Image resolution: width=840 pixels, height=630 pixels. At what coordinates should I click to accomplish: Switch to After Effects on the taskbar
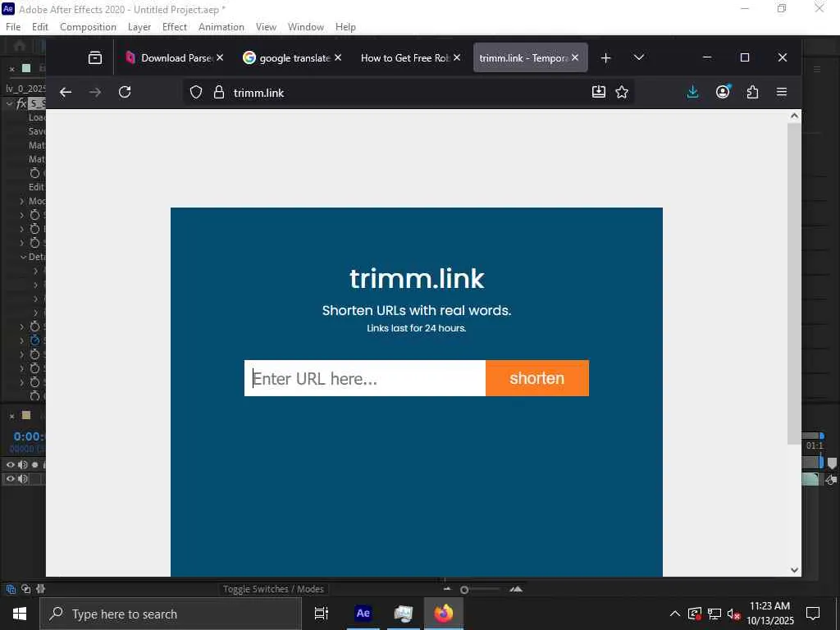pyautogui.click(x=363, y=614)
